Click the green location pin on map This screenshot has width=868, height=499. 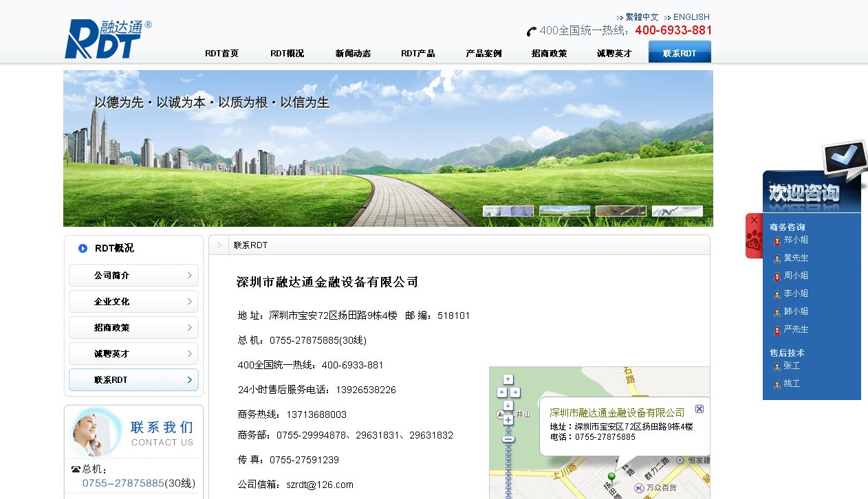pos(611,477)
